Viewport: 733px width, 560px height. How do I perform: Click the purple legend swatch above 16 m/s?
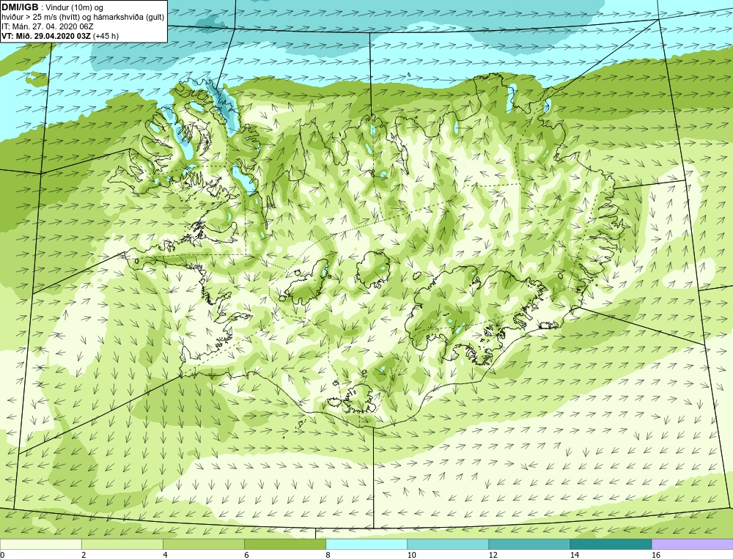692,544
